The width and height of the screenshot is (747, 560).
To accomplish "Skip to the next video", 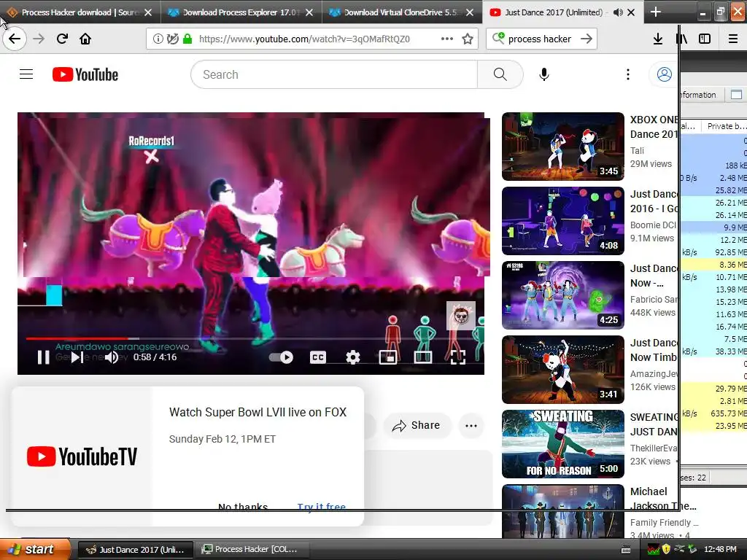I will pyautogui.click(x=77, y=357).
